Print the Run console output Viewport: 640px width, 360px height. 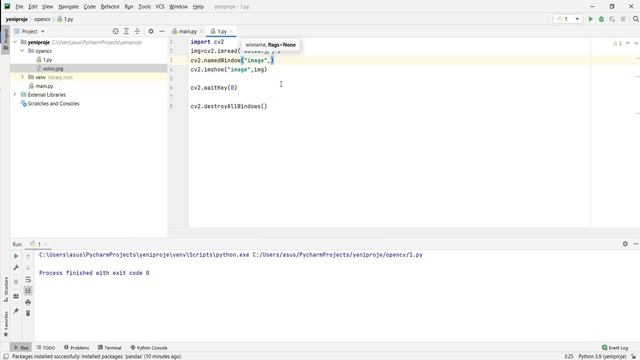[28, 302]
